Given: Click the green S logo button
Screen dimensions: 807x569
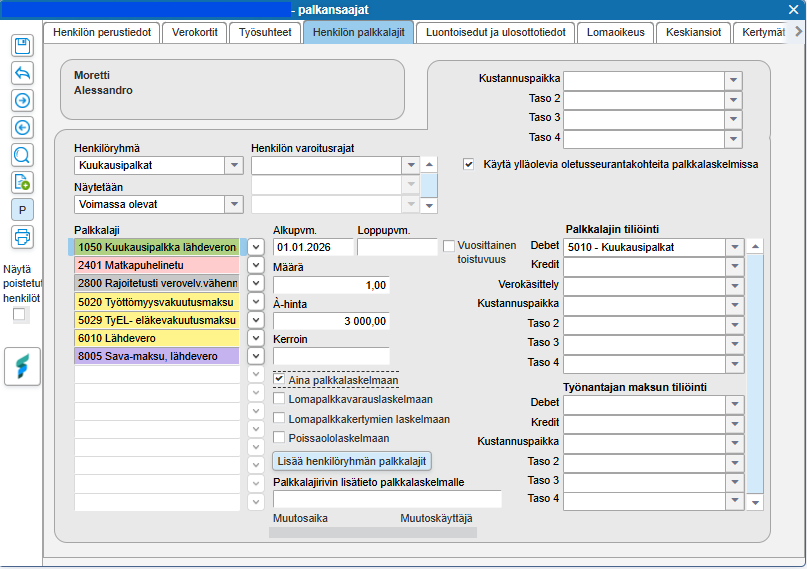Looking at the screenshot, I should coord(22,366).
